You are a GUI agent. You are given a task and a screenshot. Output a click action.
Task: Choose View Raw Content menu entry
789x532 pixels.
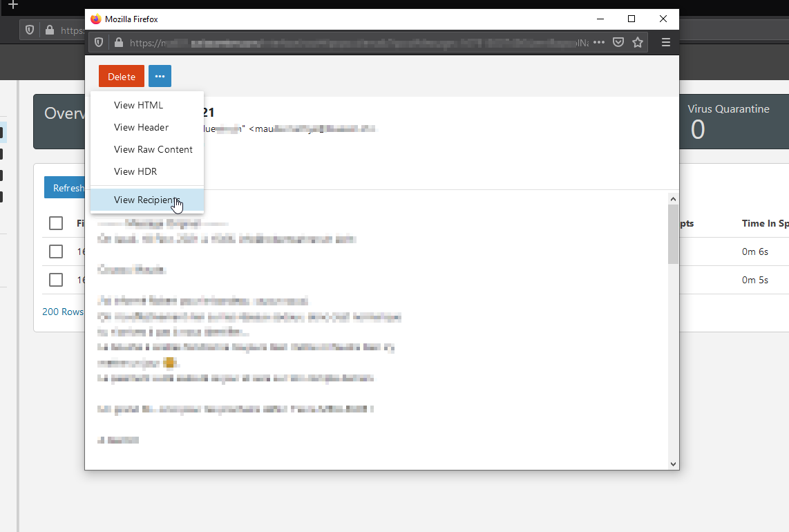tap(153, 149)
